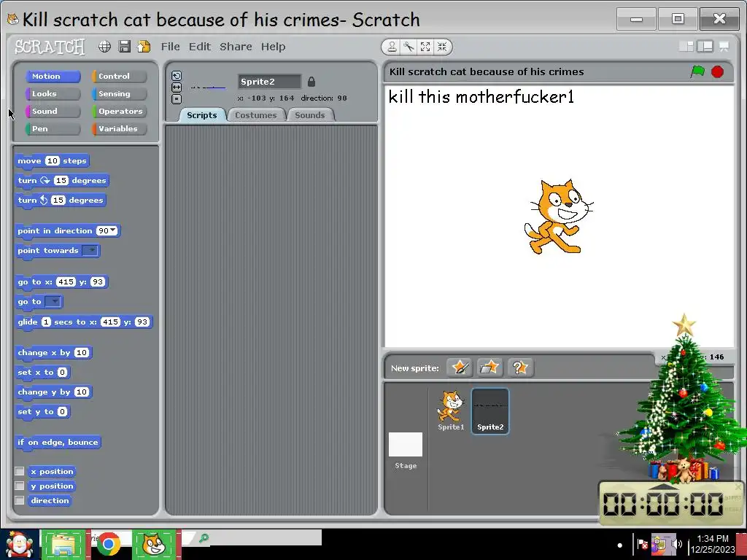Screen dimensions: 747x560
Task: Toggle the sprite drag lock icon
Action: pos(311,82)
